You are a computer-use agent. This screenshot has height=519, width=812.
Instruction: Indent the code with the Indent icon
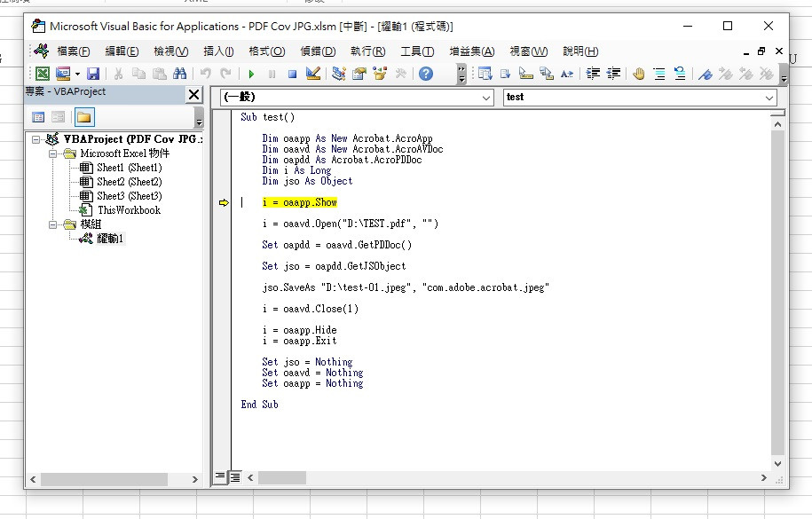point(593,74)
